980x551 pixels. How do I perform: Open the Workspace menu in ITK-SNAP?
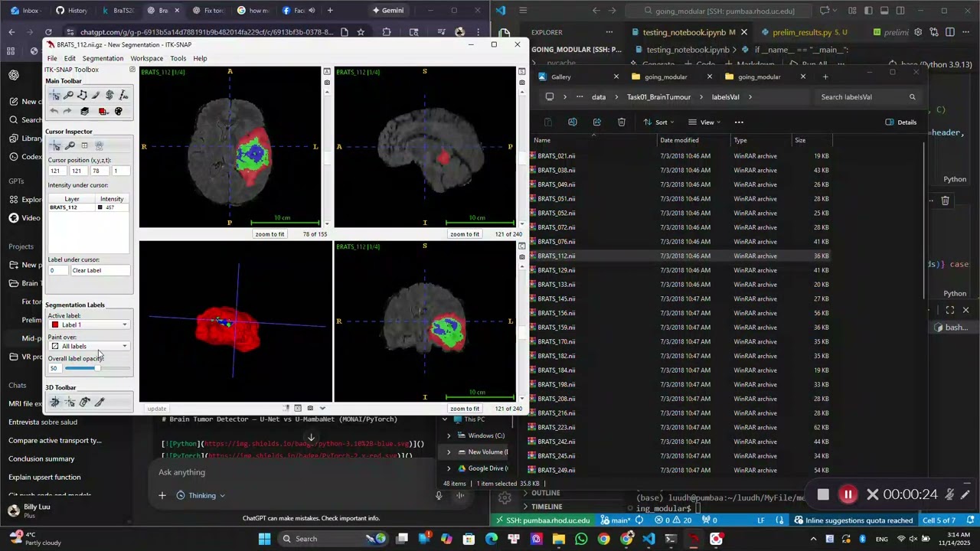pos(146,58)
